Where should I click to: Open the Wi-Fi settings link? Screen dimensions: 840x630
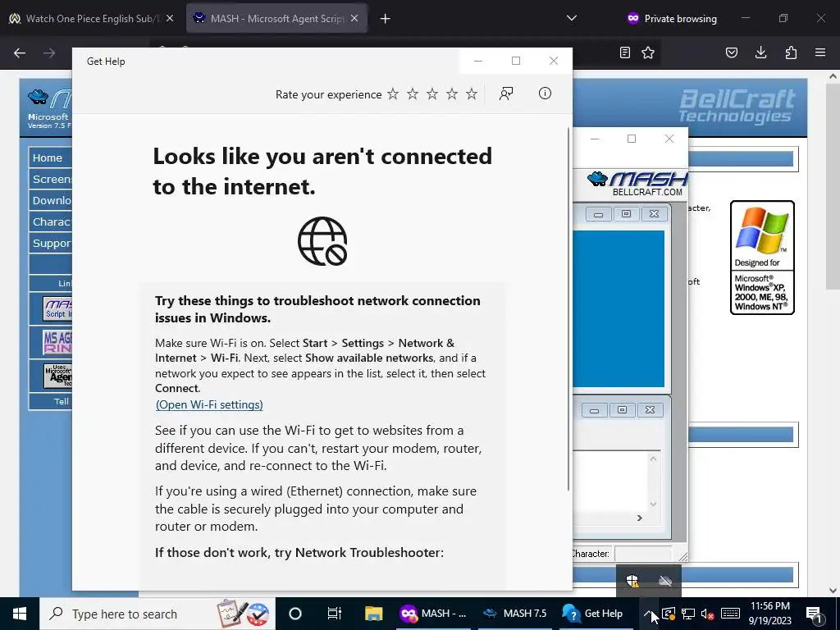point(209,404)
